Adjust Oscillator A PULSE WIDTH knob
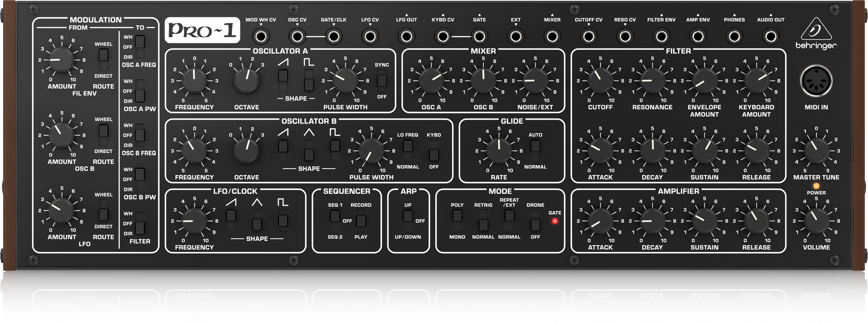This screenshot has height=322, width=868. point(345,81)
